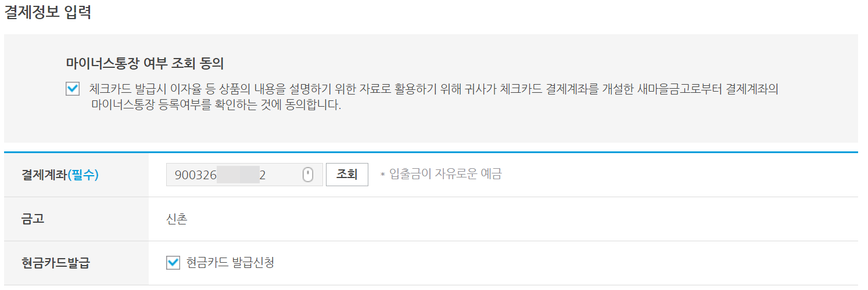Click the 조회 button
Screen dimensions: 868x290
[x=347, y=174]
